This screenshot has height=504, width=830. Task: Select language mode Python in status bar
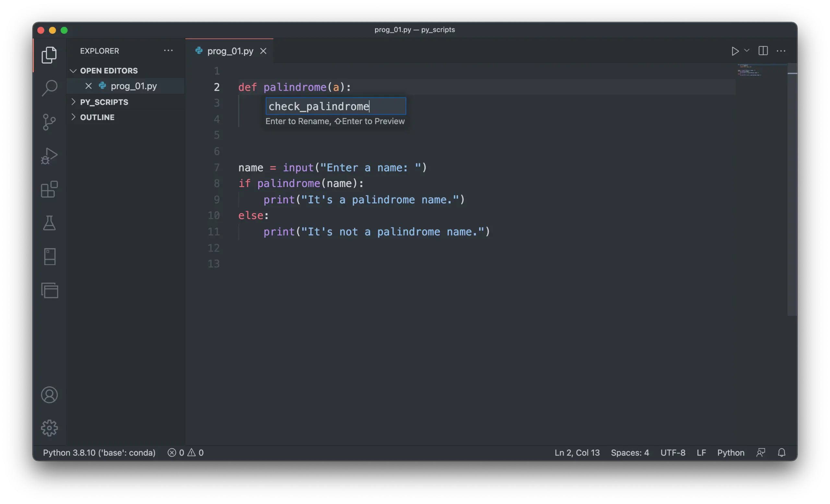731,452
